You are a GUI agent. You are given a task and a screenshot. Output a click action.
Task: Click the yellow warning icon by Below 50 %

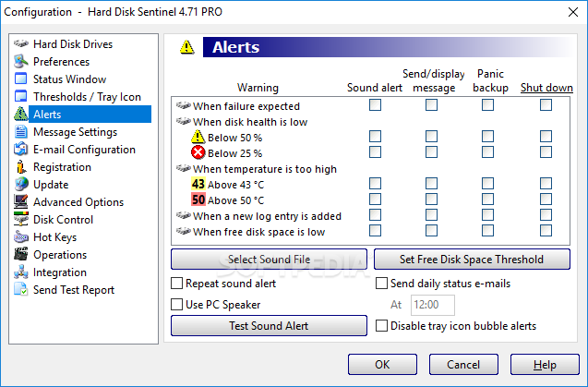pos(198,138)
